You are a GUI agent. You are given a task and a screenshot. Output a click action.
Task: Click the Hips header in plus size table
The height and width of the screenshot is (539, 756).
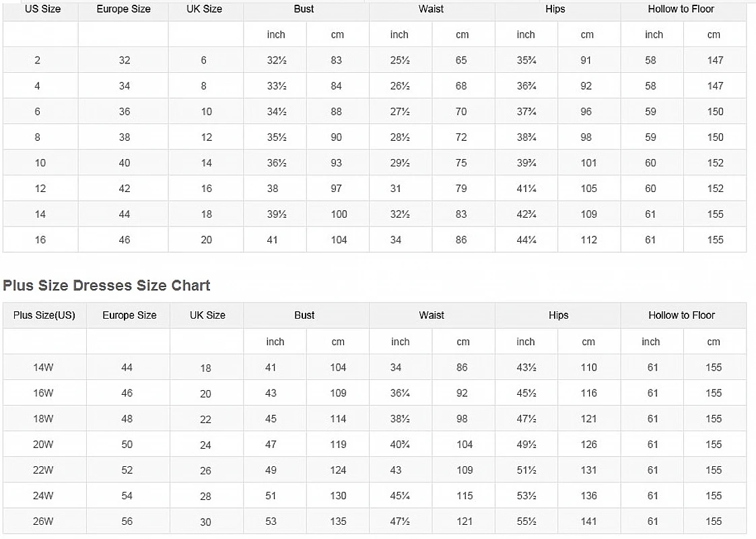click(x=558, y=315)
